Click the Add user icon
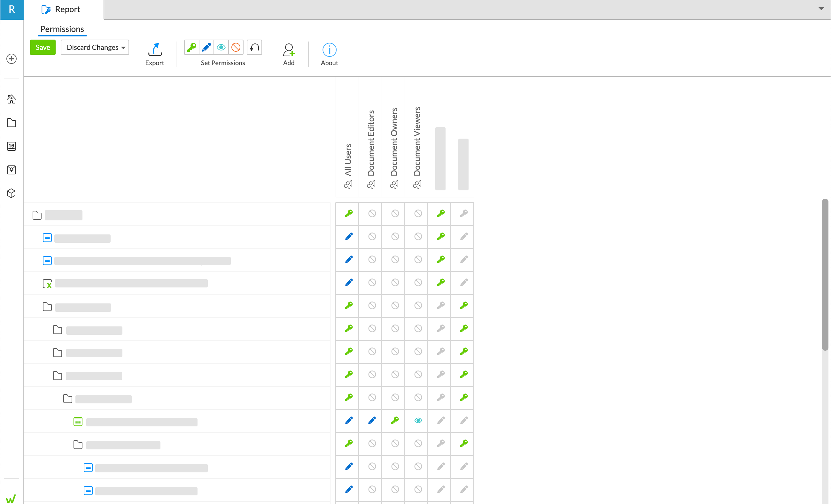This screenshot has width=831, height=504. coord(289,50)
